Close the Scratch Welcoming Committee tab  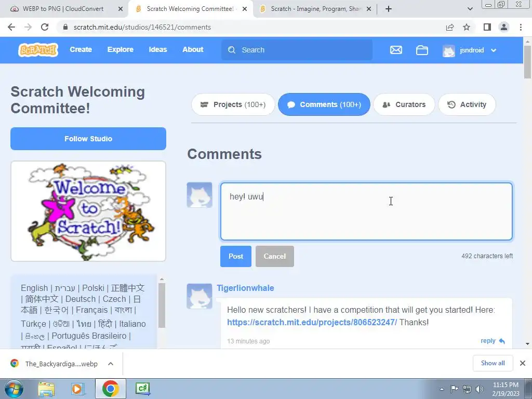pos(245,9)
